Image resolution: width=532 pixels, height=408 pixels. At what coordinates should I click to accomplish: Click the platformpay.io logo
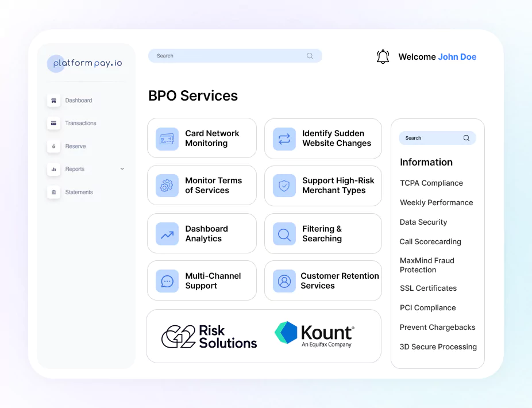(x=84, y=63)
